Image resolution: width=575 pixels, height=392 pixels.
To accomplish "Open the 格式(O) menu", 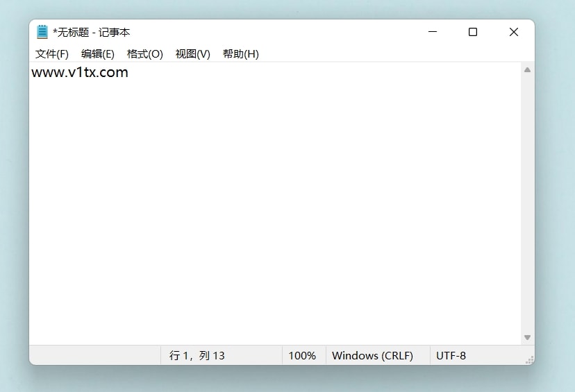I will [145, 54].
